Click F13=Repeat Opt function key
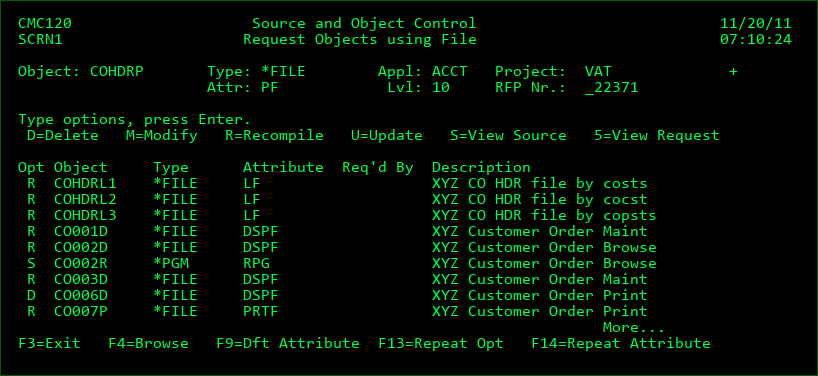818x376 pixels. coord(441,343)
